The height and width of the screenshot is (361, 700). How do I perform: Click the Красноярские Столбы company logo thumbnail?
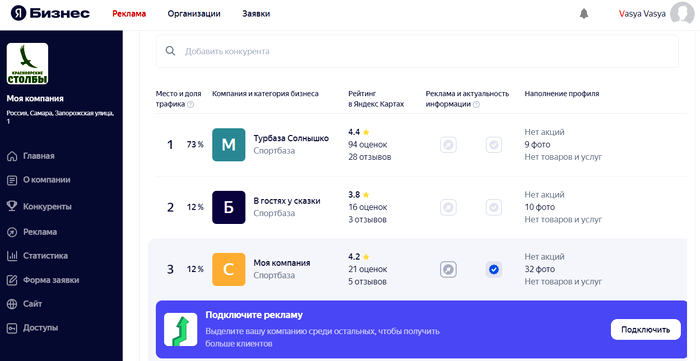click(28, 64)
